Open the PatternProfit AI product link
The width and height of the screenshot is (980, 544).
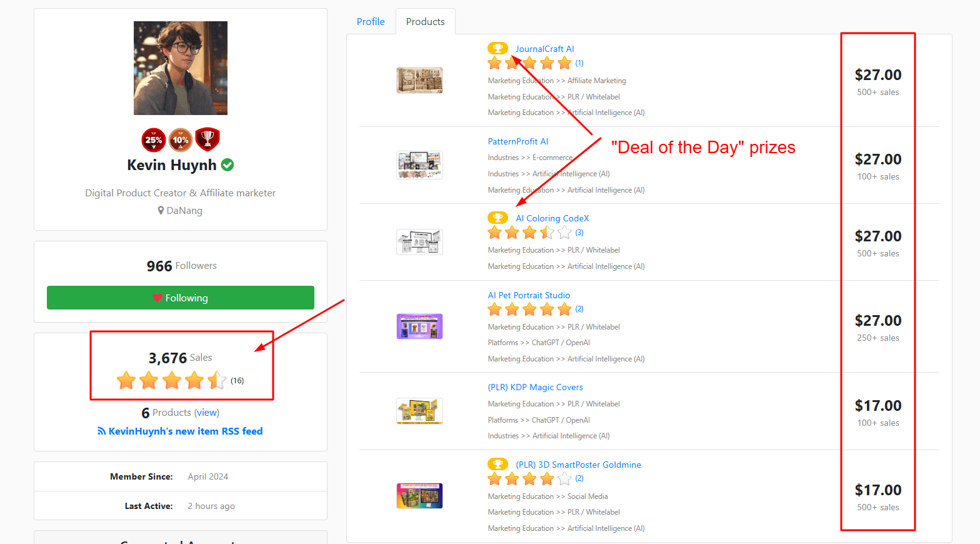click(x=518, y=141)
